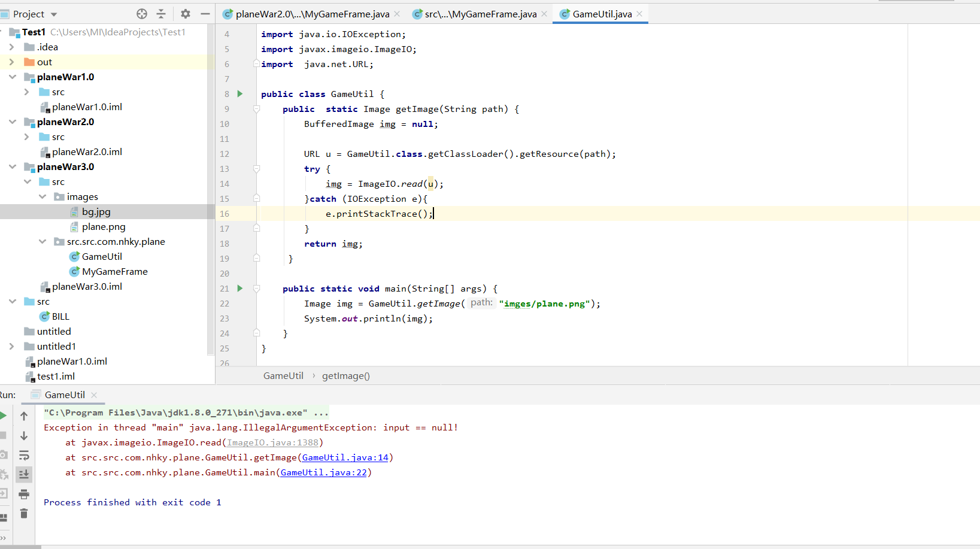The image size is (980, 549).
Task: Select planeWar2.0.iml file
Action: coord(87,152)
